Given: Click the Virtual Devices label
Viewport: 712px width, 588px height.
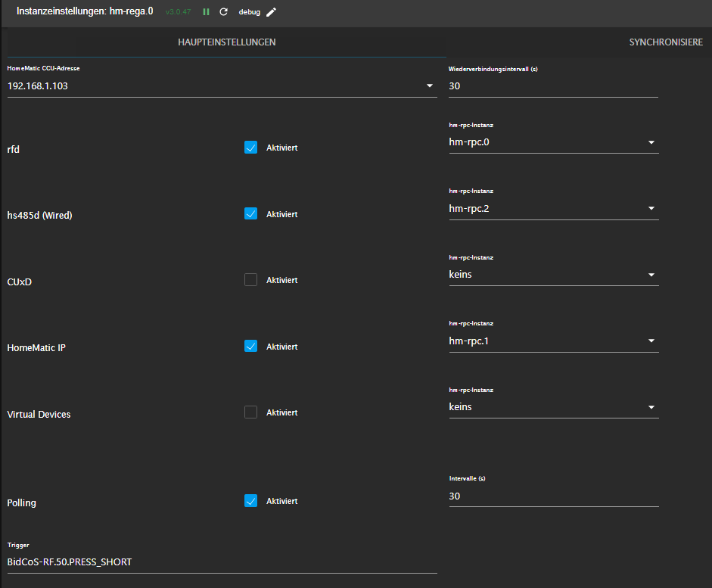Looking at the screenshot, I should [x=39, y=414].
